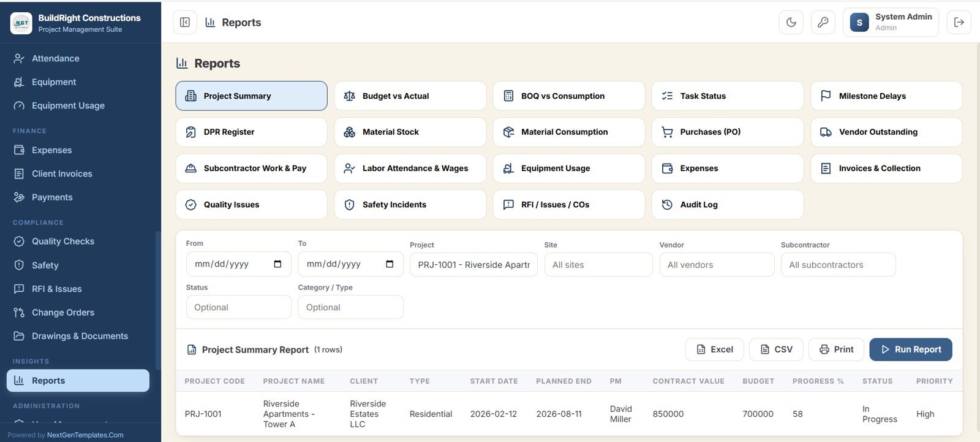This screenshot has width=980, height=442.
Task: Follow the NextGenTemplates.Com link
Action: (85, 435)
